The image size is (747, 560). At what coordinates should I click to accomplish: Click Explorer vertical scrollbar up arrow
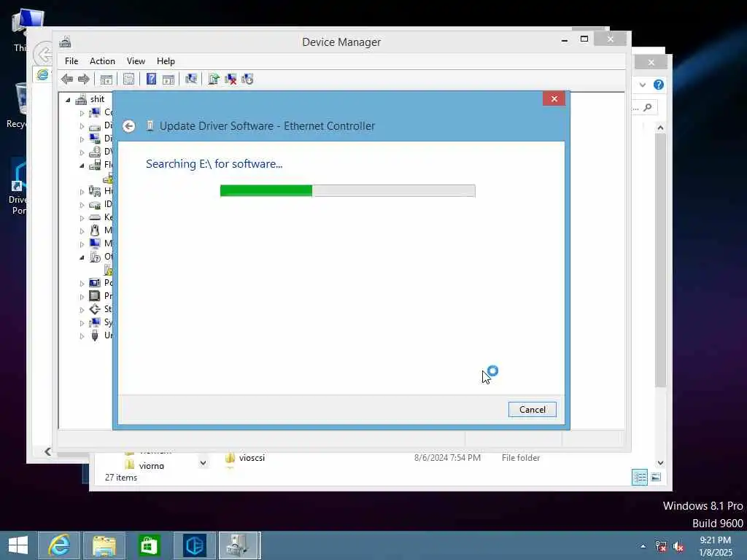point(659,128)
